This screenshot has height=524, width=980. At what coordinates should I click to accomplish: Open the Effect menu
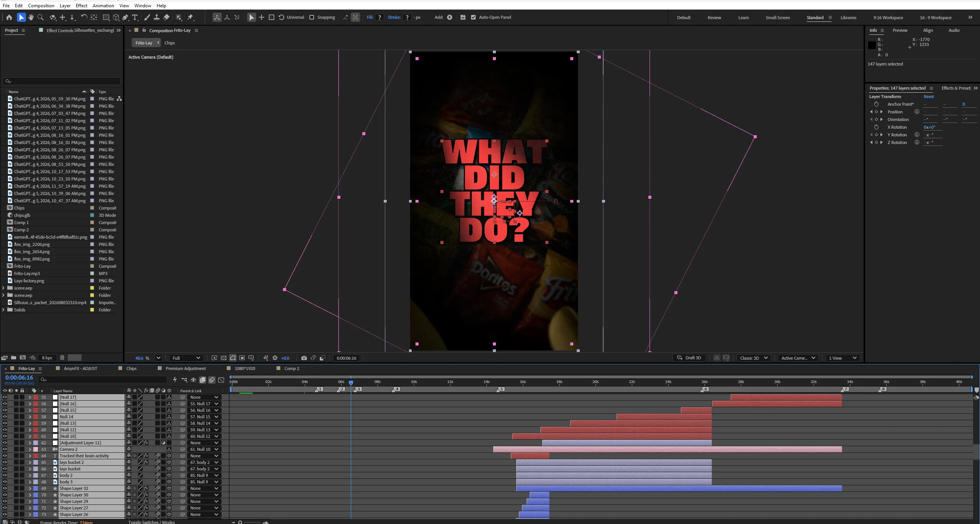pos(82,5)
